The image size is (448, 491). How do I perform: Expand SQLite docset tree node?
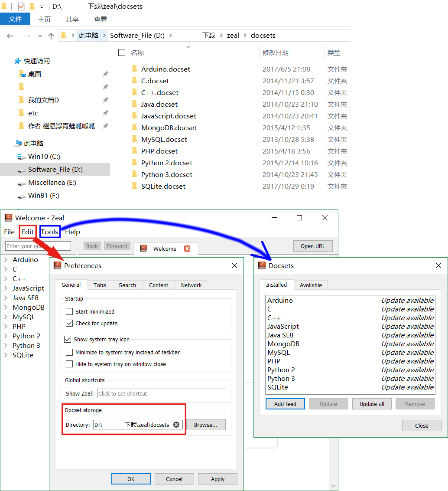[6, 355]
